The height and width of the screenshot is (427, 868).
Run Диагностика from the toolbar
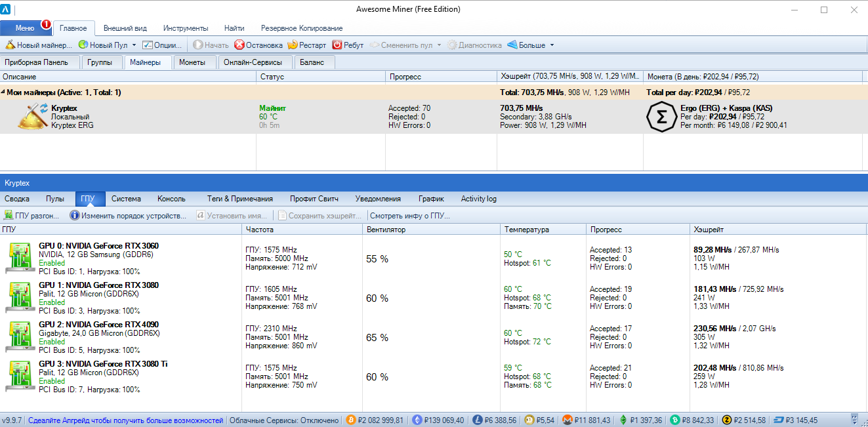coord(474,45)
